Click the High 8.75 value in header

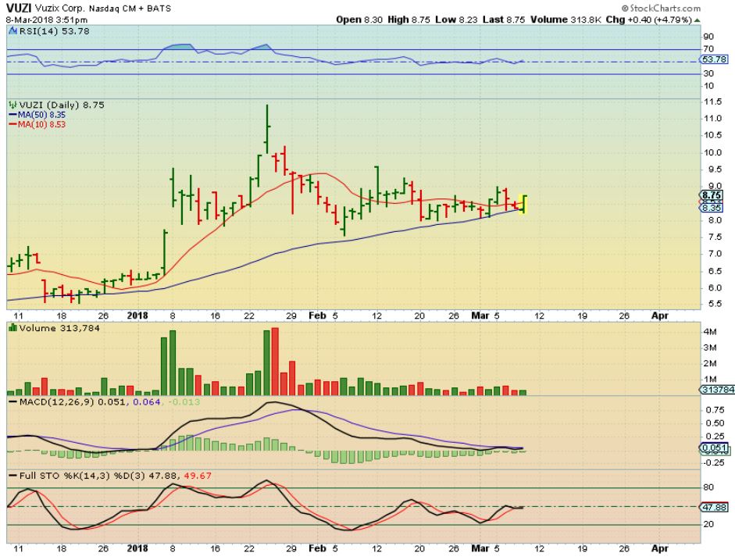(409, 20)
